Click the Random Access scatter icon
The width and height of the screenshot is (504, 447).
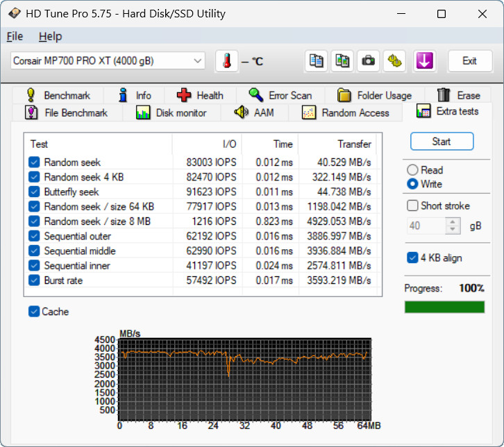pos(308,113)
